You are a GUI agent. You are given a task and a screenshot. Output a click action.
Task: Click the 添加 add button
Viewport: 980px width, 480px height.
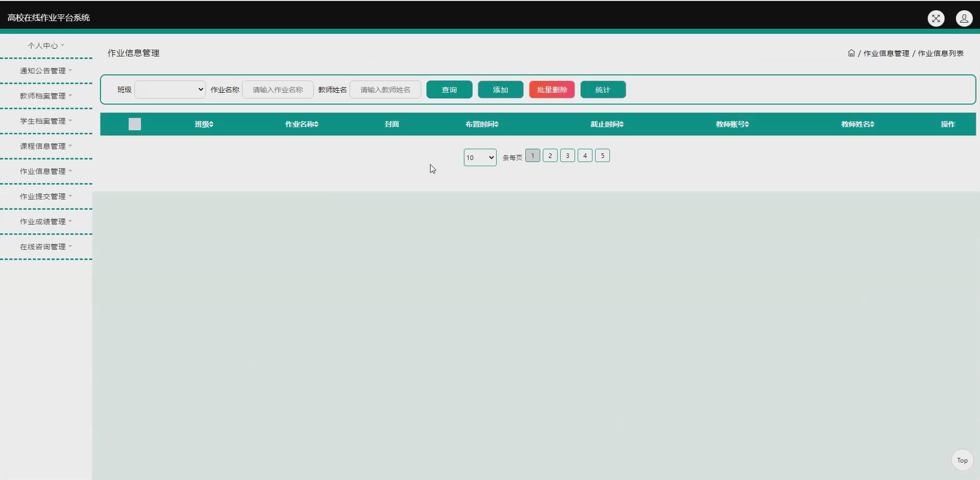pyautogui.click(x=501, y=90)
